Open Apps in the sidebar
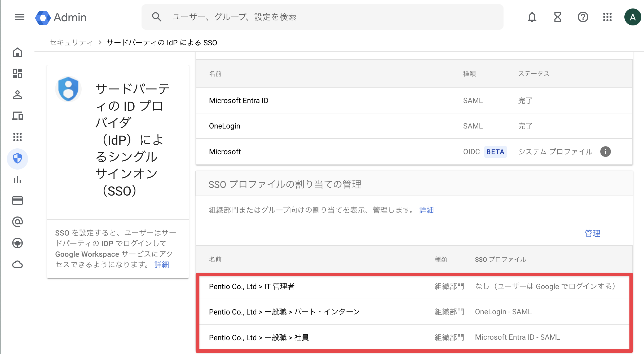This screenshot has width=644, height=354. click(x=17, y=137)
